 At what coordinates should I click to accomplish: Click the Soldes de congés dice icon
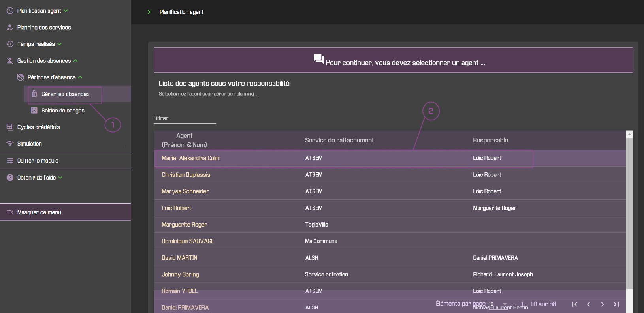(x=34, y=111)
